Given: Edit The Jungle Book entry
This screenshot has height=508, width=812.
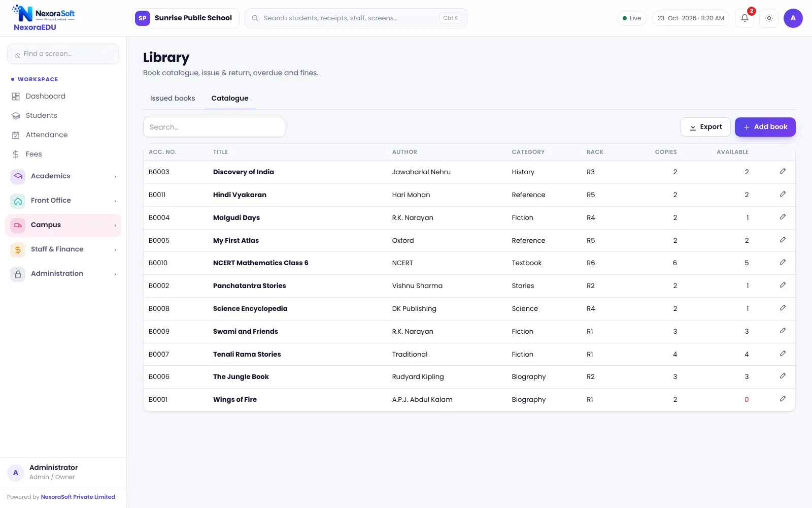Looking at the screenshot, I should tap(783, 376).
